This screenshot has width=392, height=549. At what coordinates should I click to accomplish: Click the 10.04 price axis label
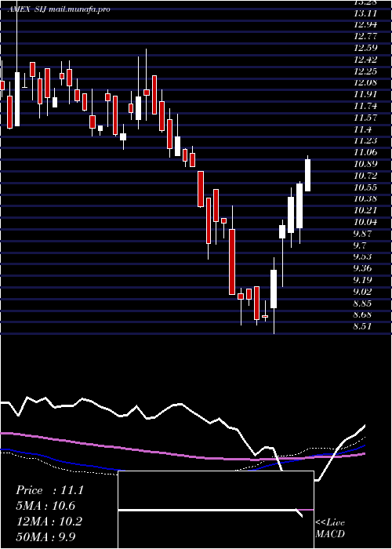[x=365, y=222]
